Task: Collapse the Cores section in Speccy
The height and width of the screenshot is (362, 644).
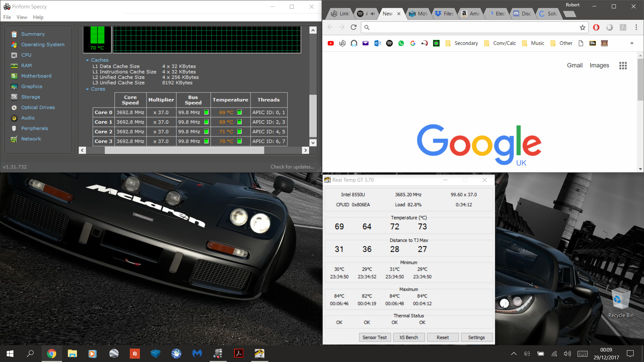Action: (88, 89)
